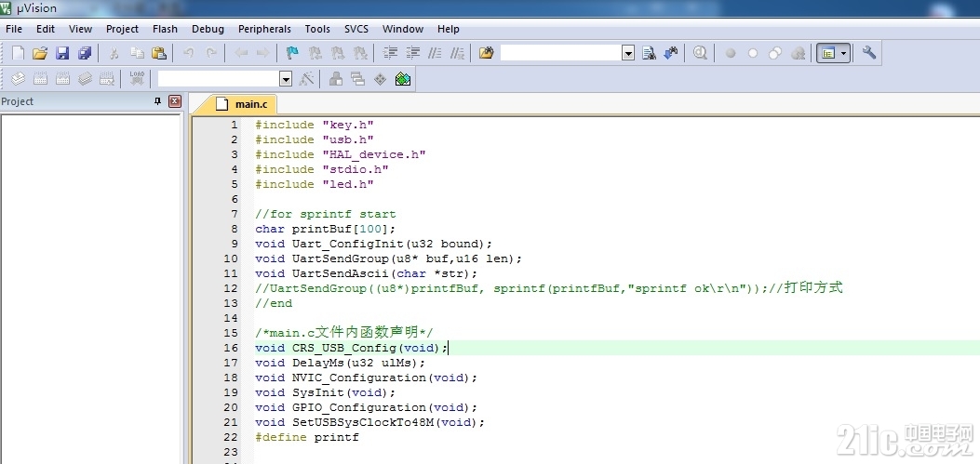Click inside the Select Target field

click(x=219, y=79)
